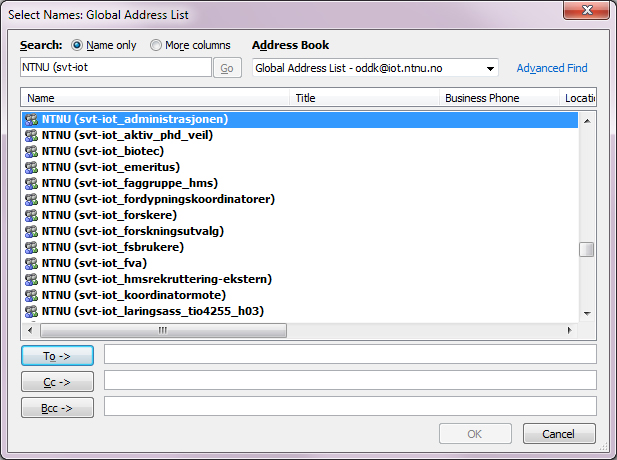
Task: Open the Advanced Find link
Action: 552,68
